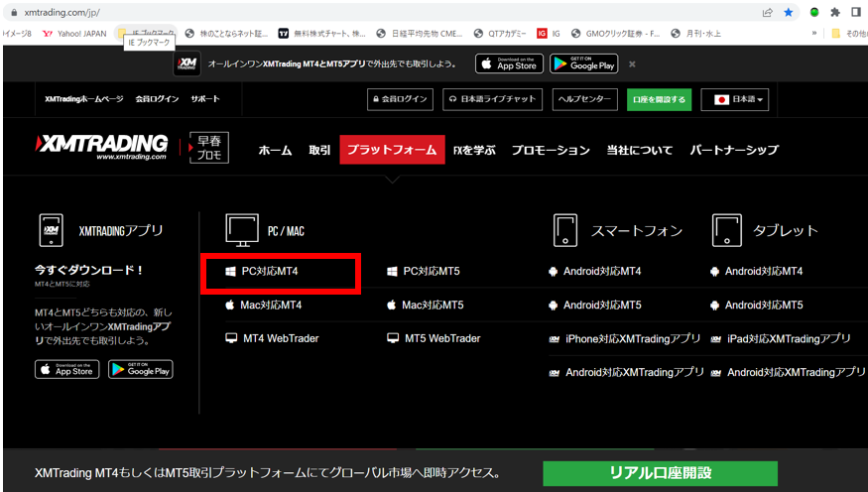Click the browser address bar URL

[x=62, y=12]
